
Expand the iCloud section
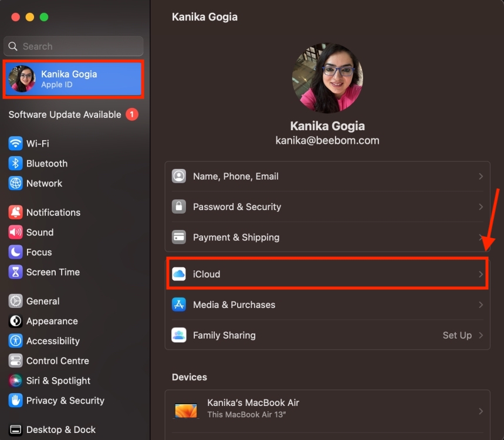(327, 274)
